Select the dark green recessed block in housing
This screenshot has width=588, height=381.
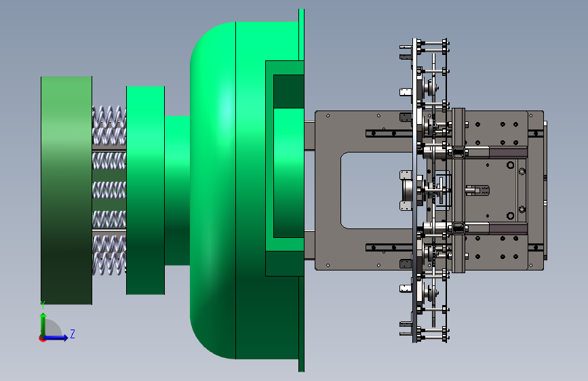pyautogui.click(x=288, y=92)
